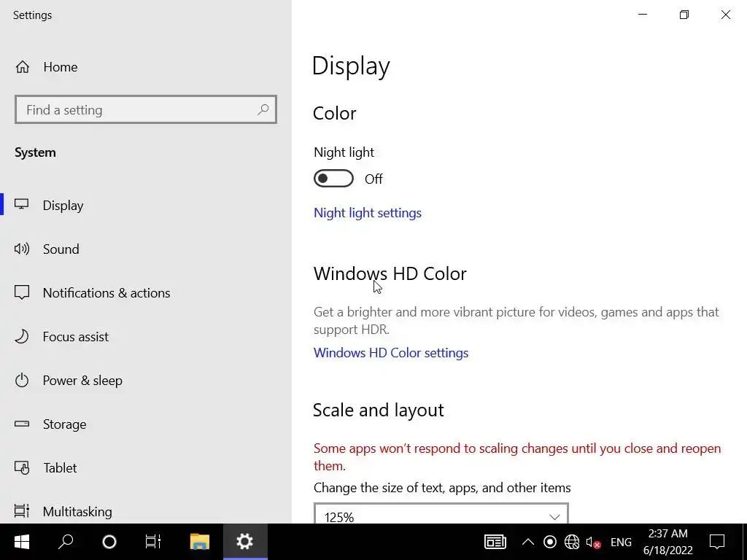The image size is (747, 560).
Task: Click the ENG input language indicator
Action: [621, 542]
